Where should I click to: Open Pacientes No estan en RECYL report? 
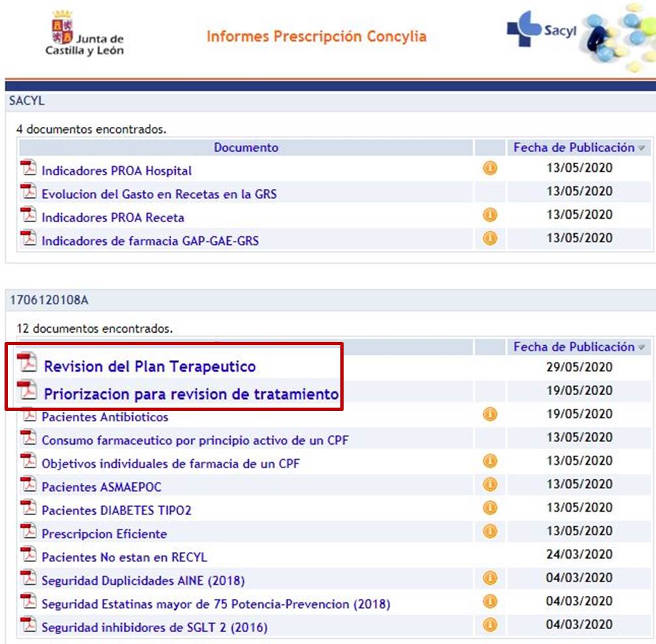[x=124, y=557]
